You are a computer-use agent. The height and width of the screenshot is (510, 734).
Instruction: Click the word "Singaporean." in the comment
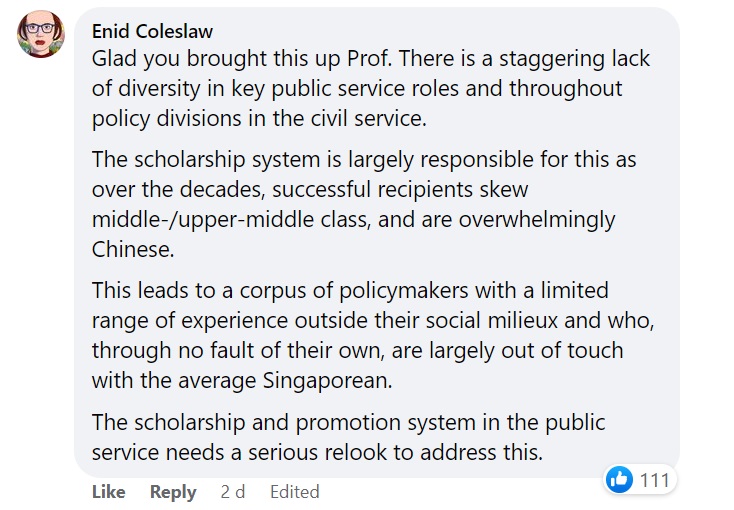pos(327,381)
